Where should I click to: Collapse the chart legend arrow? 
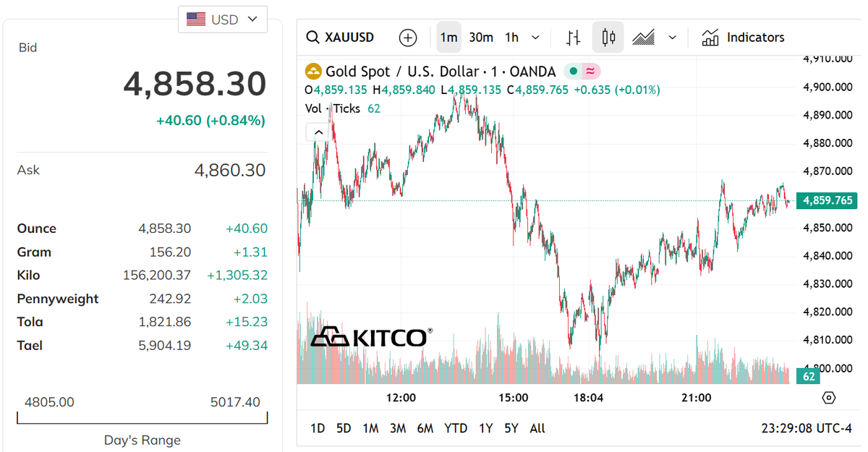(317, 132)
